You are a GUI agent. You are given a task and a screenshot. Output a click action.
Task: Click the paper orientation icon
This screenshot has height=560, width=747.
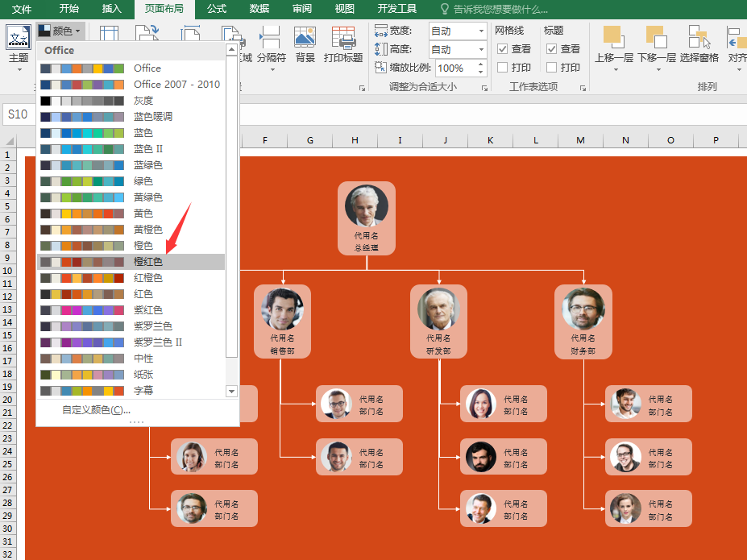(147, 33)
